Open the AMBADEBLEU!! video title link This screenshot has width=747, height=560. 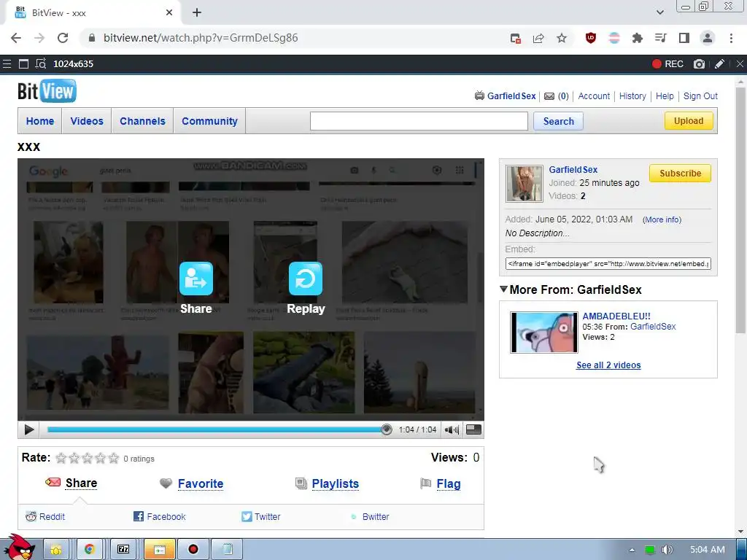[616, 316]
